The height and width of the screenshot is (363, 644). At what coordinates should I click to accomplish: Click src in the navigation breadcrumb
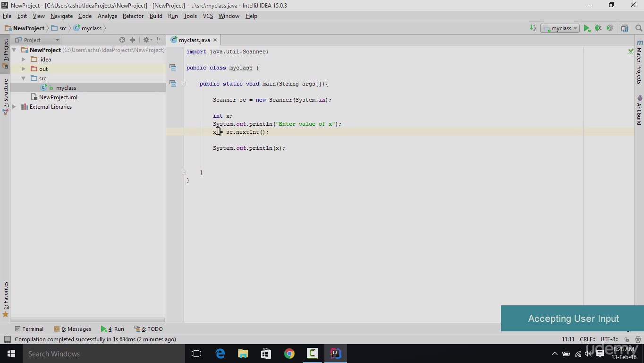coord(59,28)
